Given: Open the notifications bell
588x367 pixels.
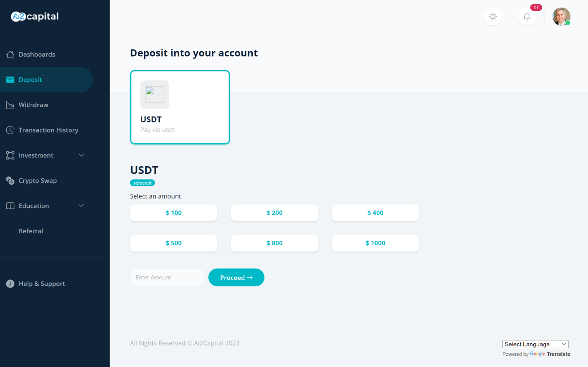Looking at the screenshot, I should tap(527, 17).
